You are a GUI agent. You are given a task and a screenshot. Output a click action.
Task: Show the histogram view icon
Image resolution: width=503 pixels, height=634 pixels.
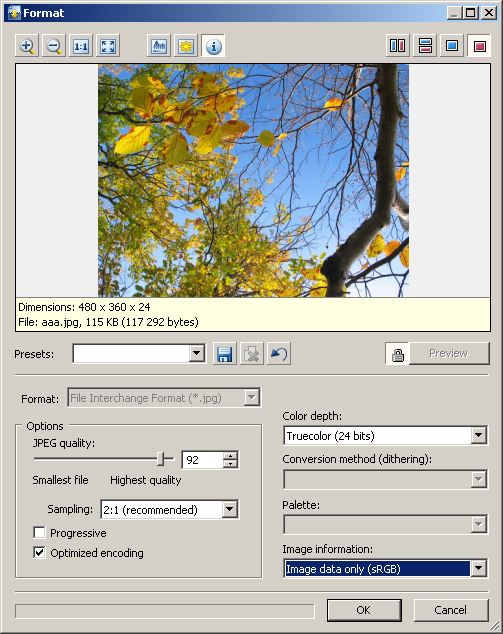tap(159, 46)
